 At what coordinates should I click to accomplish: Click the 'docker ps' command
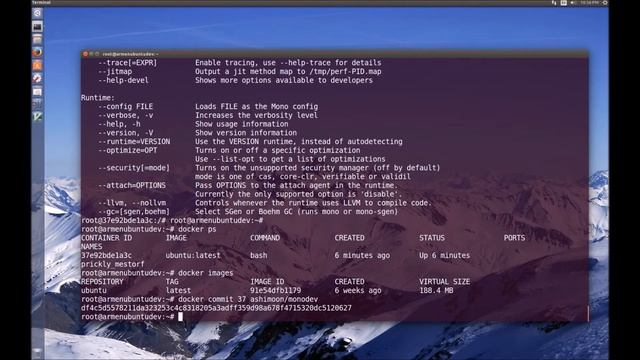(x=197, y=229)
